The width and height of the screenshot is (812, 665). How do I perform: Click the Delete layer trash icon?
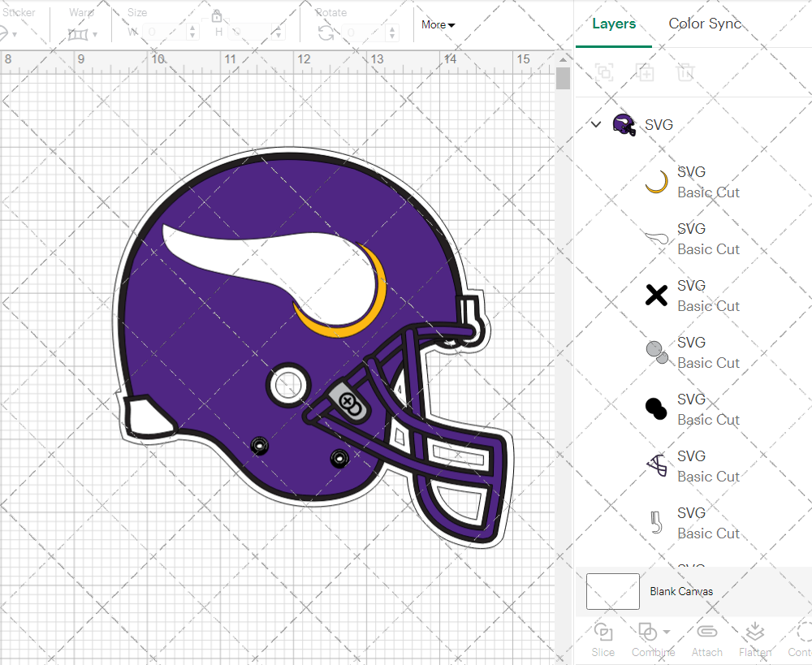[685, 72]
